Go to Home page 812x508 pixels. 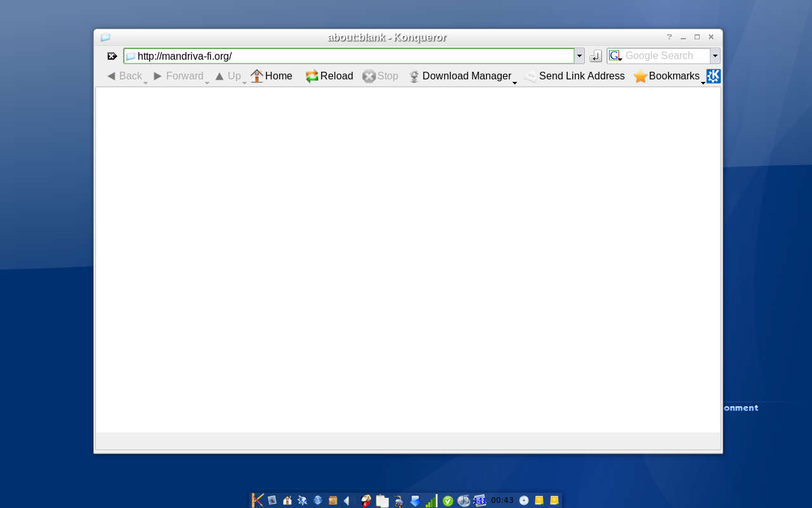[272, 76]
